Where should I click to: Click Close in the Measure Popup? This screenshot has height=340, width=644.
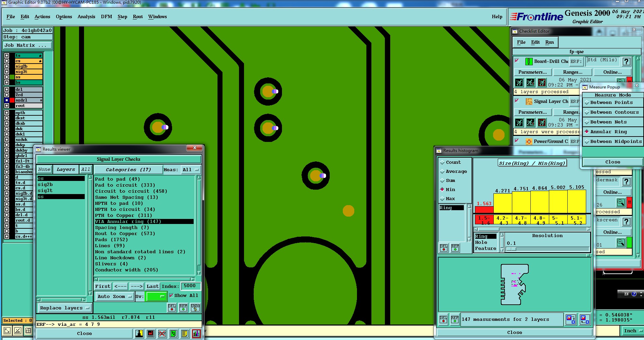point(613,162)
